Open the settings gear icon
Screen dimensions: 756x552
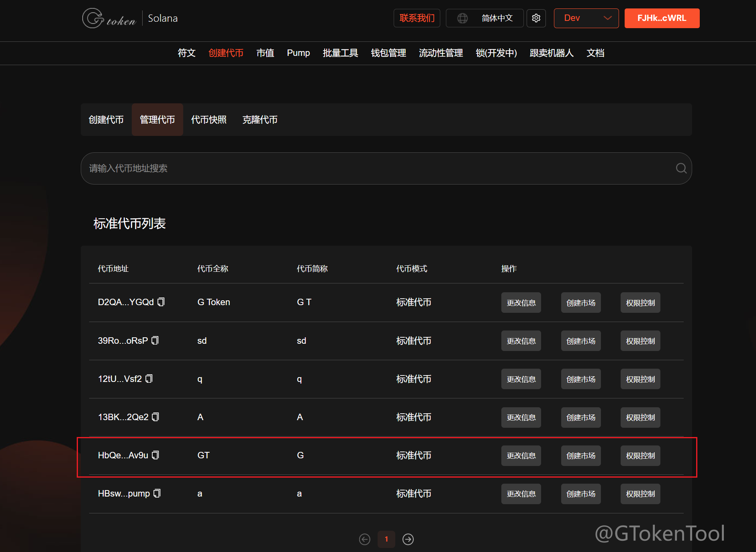[536, 18]
